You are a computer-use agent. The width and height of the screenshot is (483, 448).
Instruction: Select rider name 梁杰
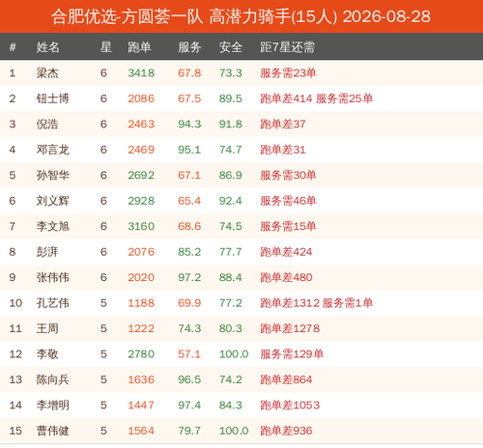click(47, 73)
